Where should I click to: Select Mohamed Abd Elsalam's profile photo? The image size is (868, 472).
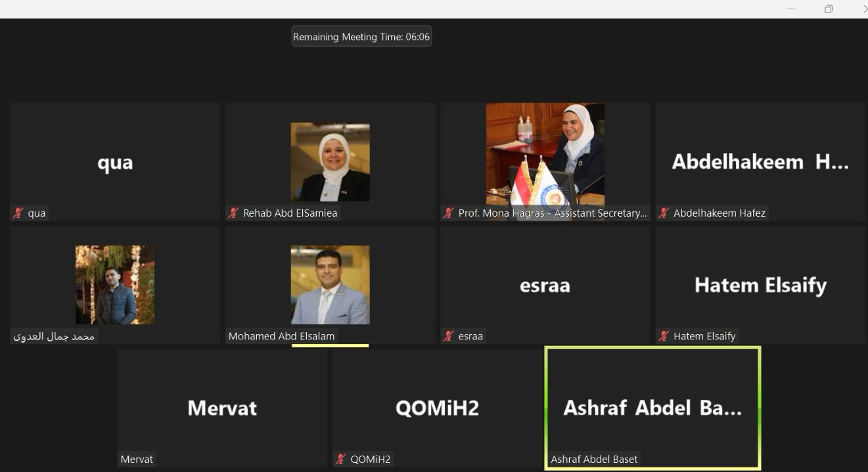coord(330,285)
